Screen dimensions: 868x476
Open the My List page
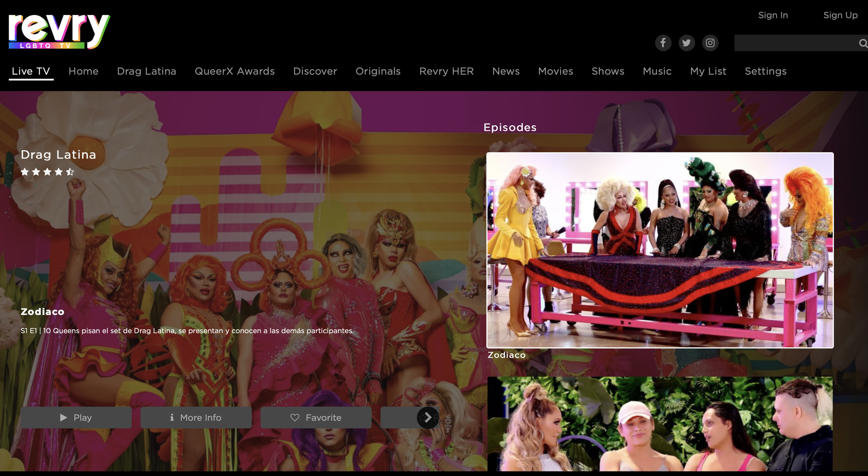(708, 71)
